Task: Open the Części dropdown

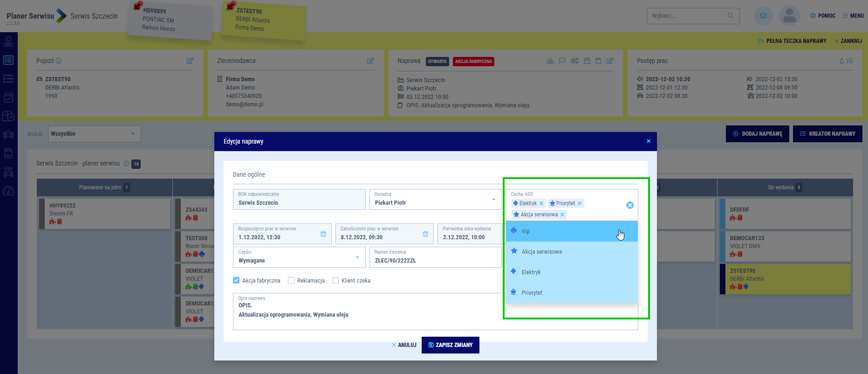Action: point(357,257)
